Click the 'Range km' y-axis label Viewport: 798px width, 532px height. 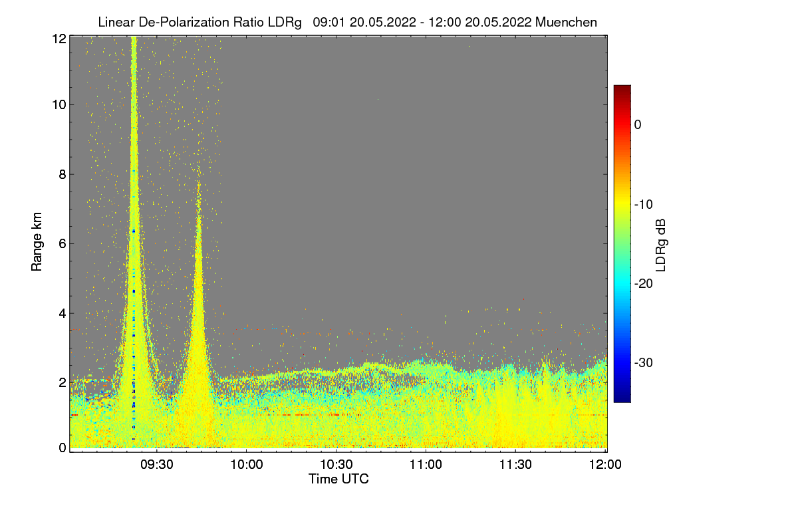click(x=37, y=243)
